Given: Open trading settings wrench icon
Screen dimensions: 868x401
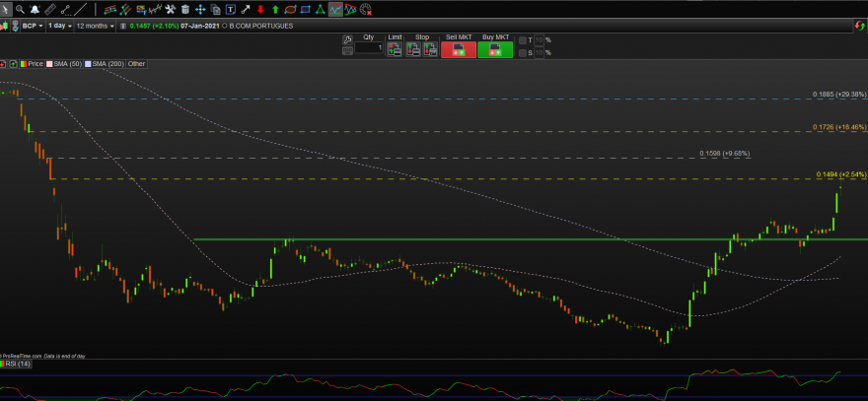Looking at the screenshot, I should tap(347, 39).
